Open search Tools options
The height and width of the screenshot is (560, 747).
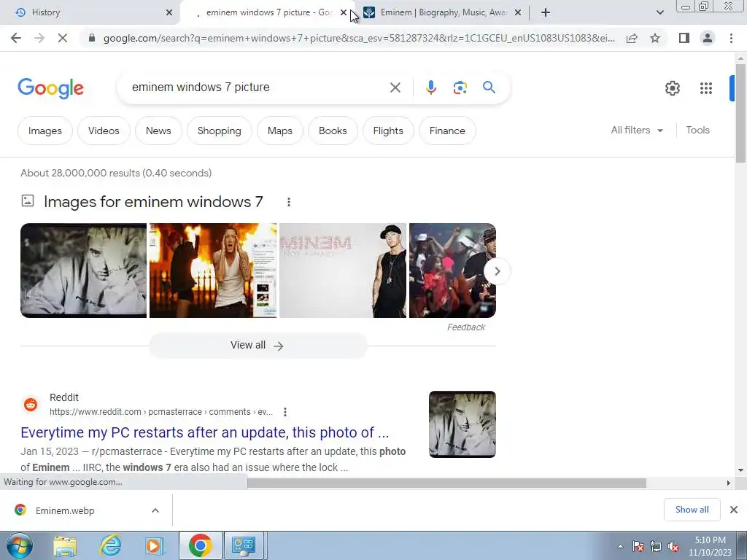coord(697,130)
